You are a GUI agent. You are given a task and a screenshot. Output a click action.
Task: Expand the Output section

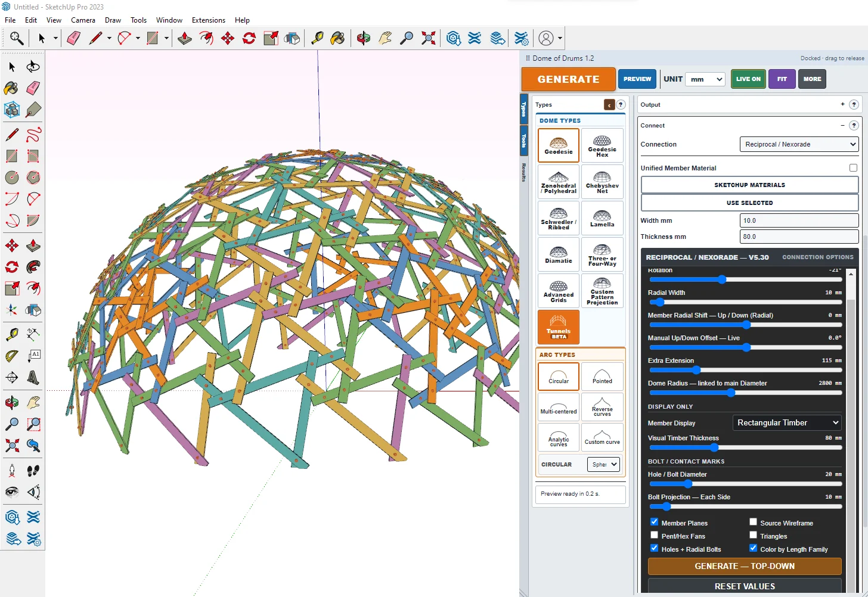pos(842,104)
